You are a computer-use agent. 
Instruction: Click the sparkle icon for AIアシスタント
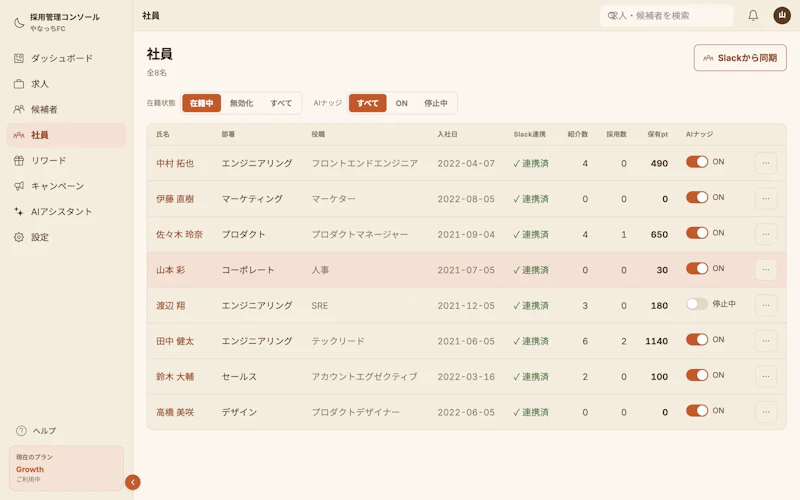(19, 211)
